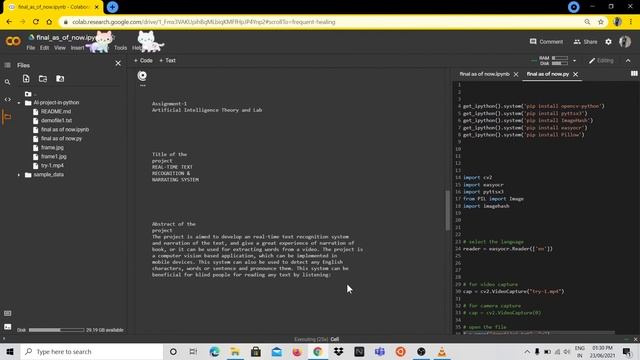Screen dimensions: 640x360
Task: Open the command palette icon at sidebar bottom
Action: tap(7, 313)
